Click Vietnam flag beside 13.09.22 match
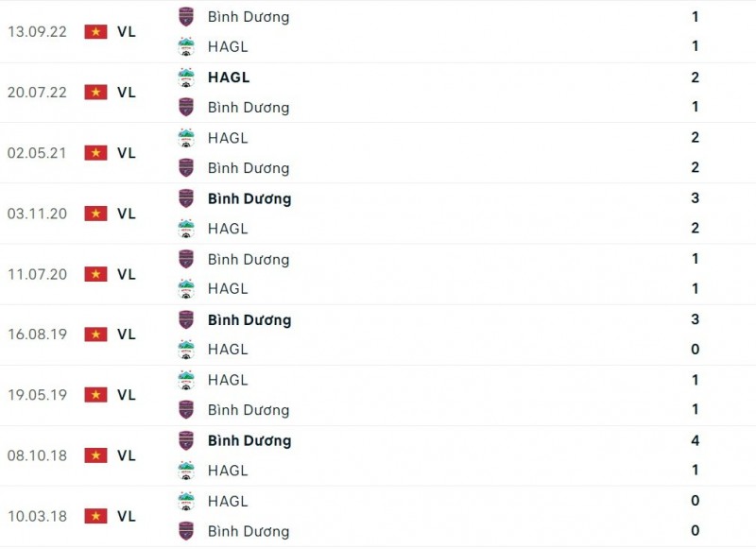The height and width of the screenshot is (549, 756). (x=95, y=31)
